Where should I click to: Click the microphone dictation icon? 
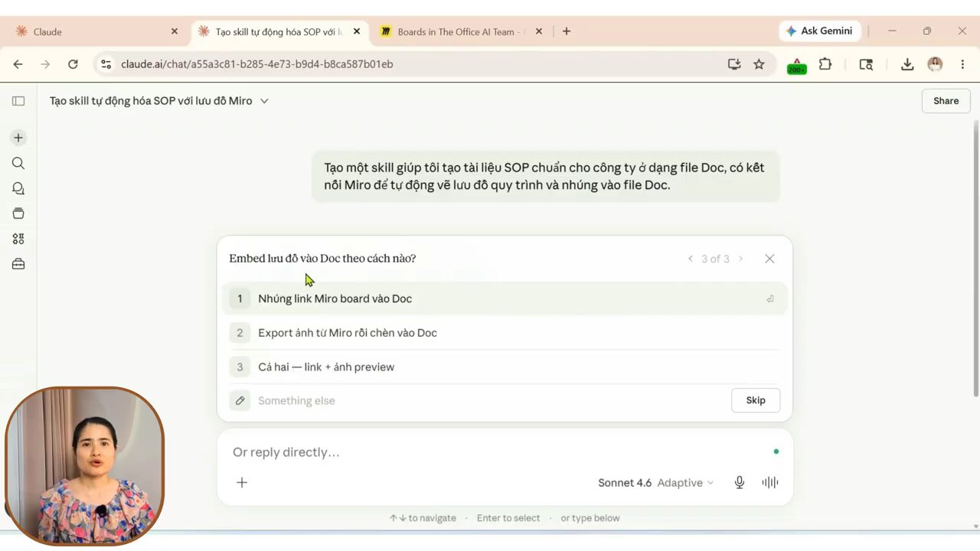[x=740, y=482]
